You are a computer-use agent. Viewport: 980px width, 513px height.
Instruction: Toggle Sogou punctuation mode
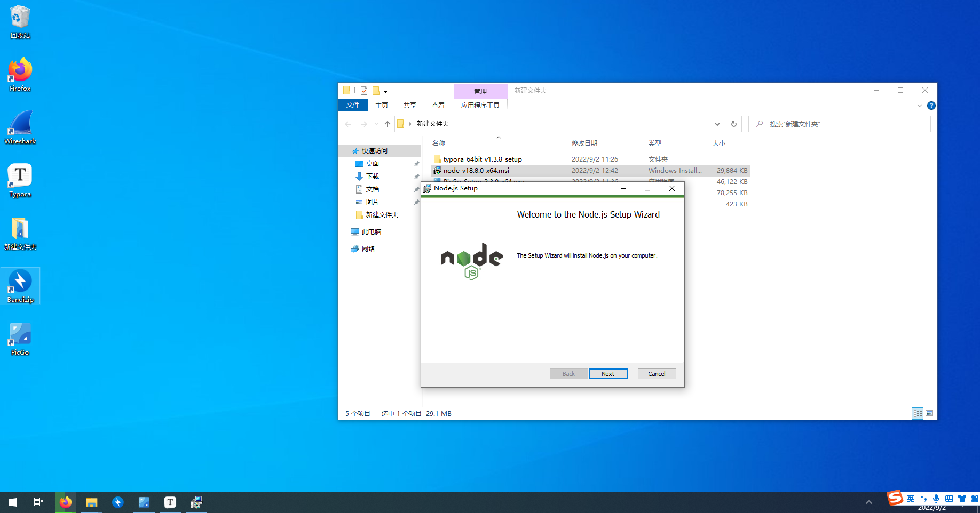coord(924,499)
